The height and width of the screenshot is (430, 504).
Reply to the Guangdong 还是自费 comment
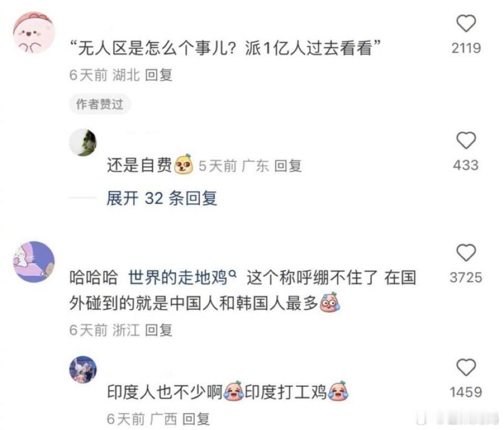[x=288, y=166]
